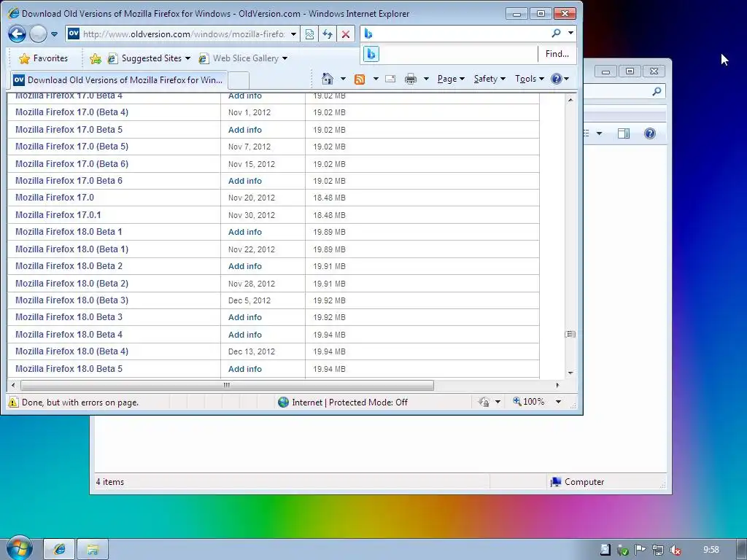The width and height of the screenshot is (747, 560).
Task: Refresh the page with the blue arrows icon
Action: 328,34
